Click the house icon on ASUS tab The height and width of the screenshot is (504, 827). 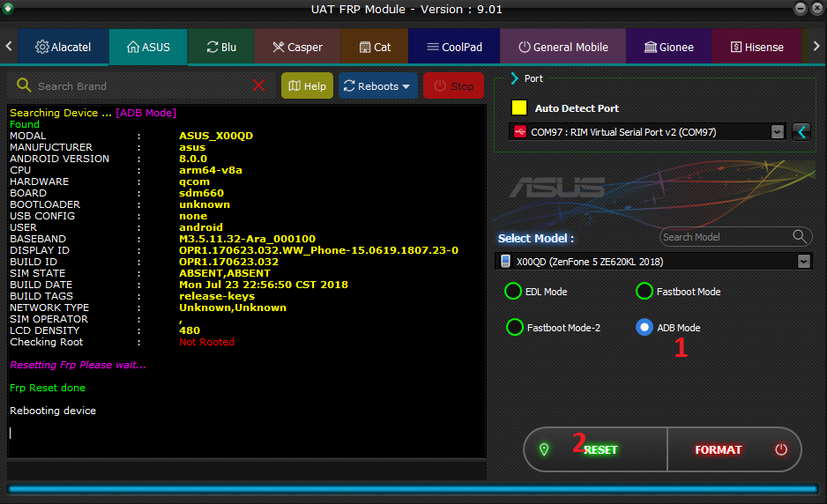coord(133,47)
